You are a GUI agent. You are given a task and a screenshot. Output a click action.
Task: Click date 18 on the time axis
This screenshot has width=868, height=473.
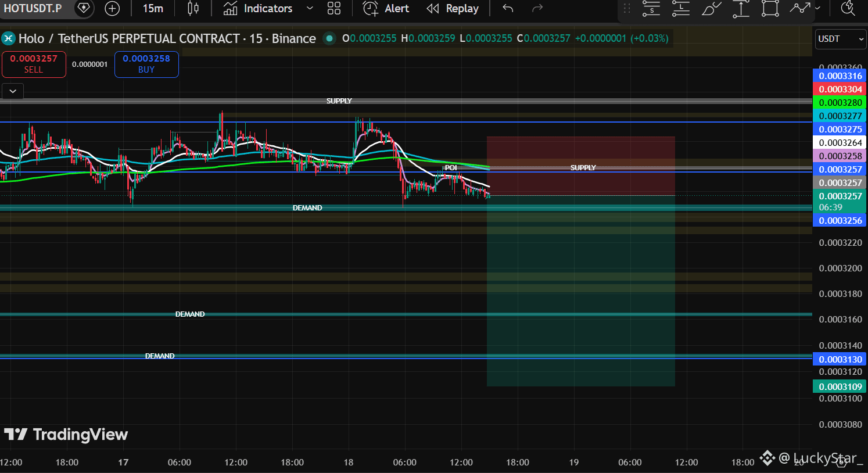(x=349, y=463)
